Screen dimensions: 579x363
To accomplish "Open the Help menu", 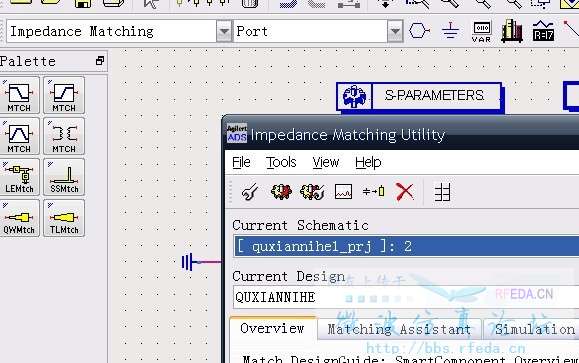I will pyautogui.click(x=368, y=162).
